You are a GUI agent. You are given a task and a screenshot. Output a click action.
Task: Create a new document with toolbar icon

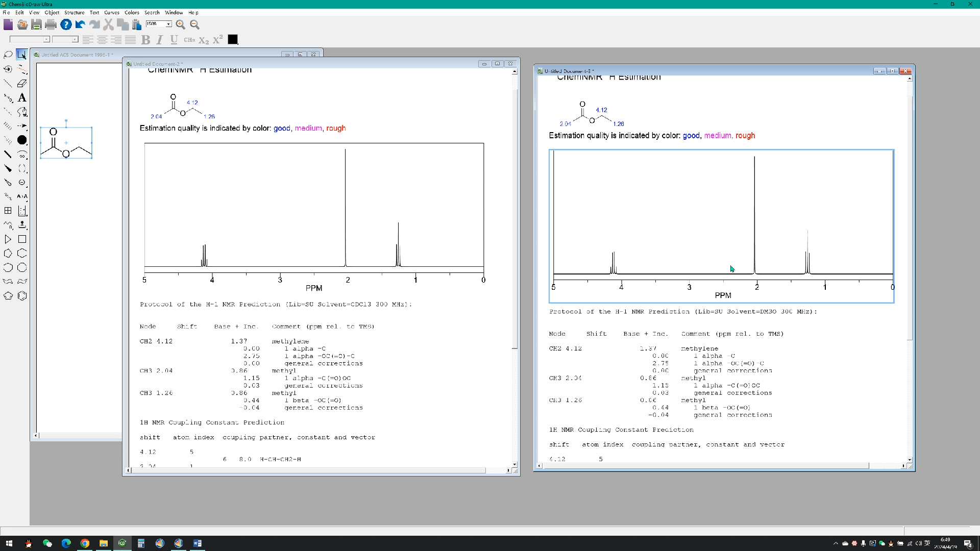[x=8, y=24]
